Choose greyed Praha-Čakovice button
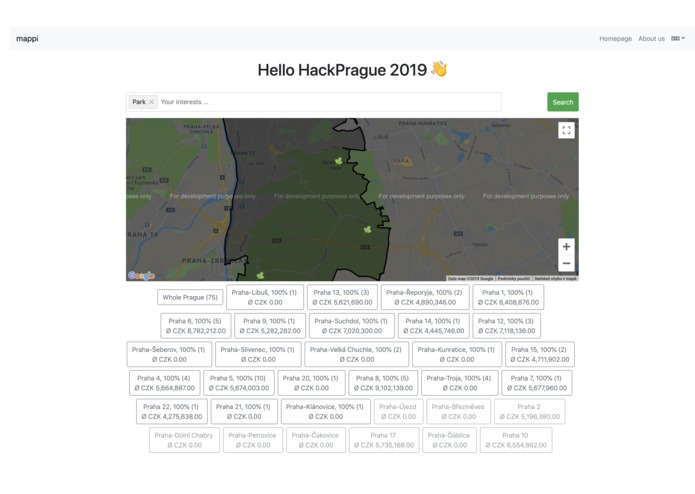This screenshot has height=494, width=695. 316,440
